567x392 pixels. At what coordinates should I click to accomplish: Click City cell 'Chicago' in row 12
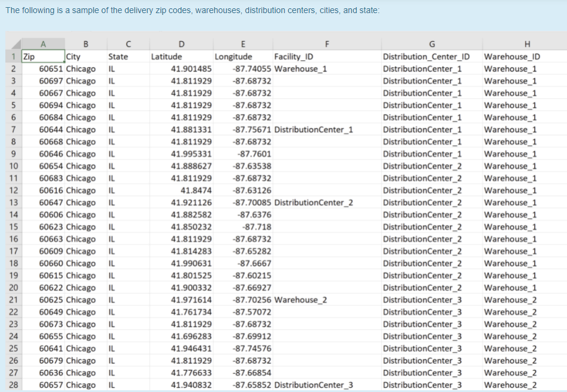coord(86,190)
